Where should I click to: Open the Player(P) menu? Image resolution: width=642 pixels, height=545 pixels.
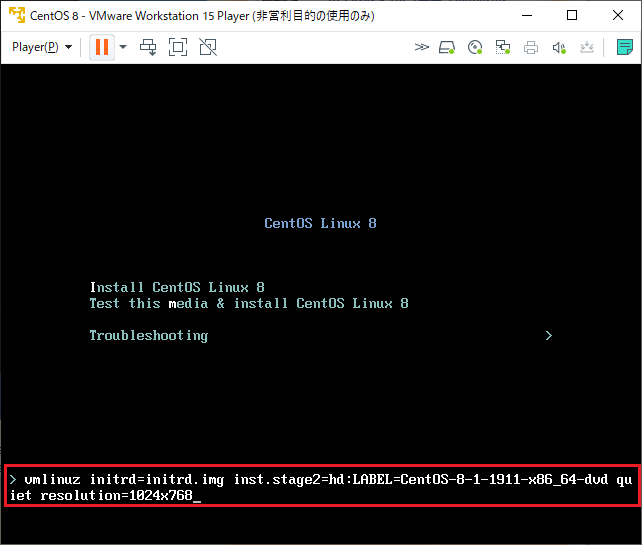point(42,47)
